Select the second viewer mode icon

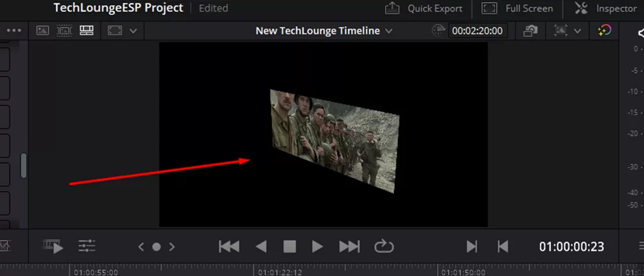tap(64, 30)
